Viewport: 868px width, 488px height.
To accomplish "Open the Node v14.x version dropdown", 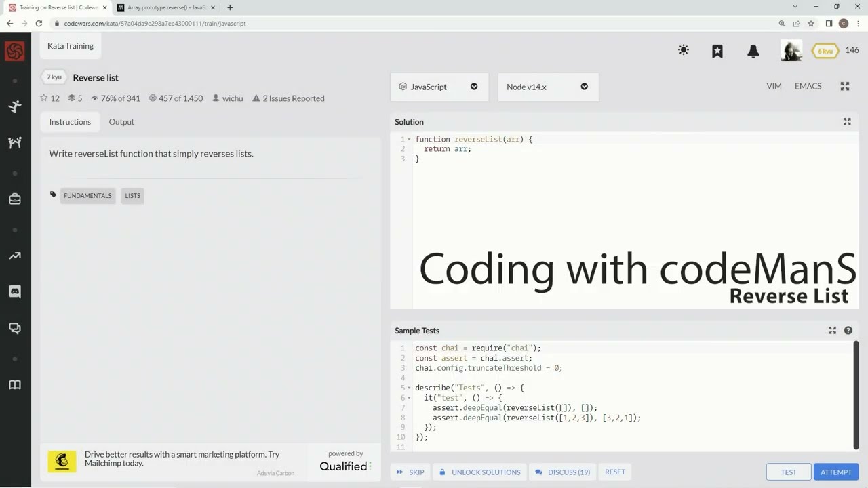I will pos(548,87).
